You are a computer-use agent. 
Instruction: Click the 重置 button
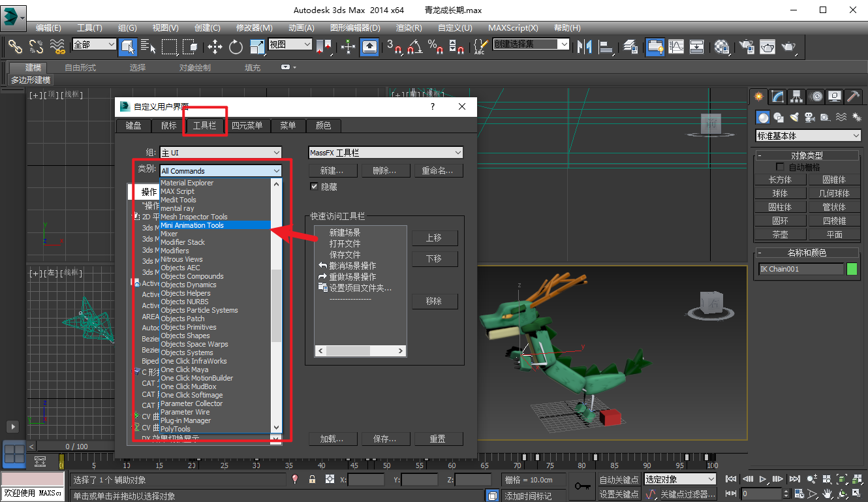click(437, 439)
